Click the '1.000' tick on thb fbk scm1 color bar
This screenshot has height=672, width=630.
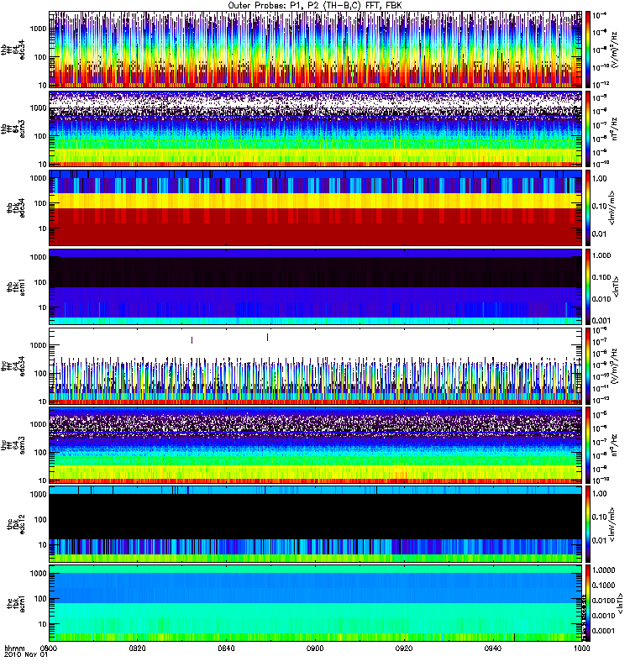pyautogui.click(x=601, y=255)
